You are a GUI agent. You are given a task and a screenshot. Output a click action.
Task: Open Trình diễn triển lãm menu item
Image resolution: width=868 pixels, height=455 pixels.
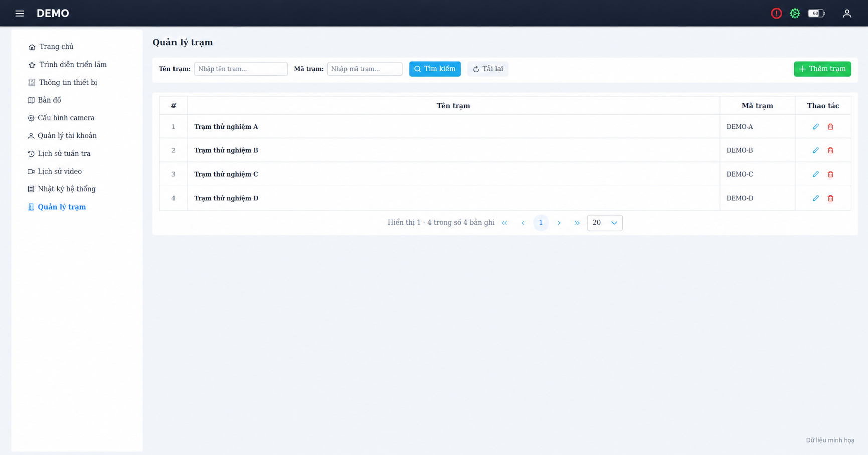pyautogui.click(x=68, y=65)
